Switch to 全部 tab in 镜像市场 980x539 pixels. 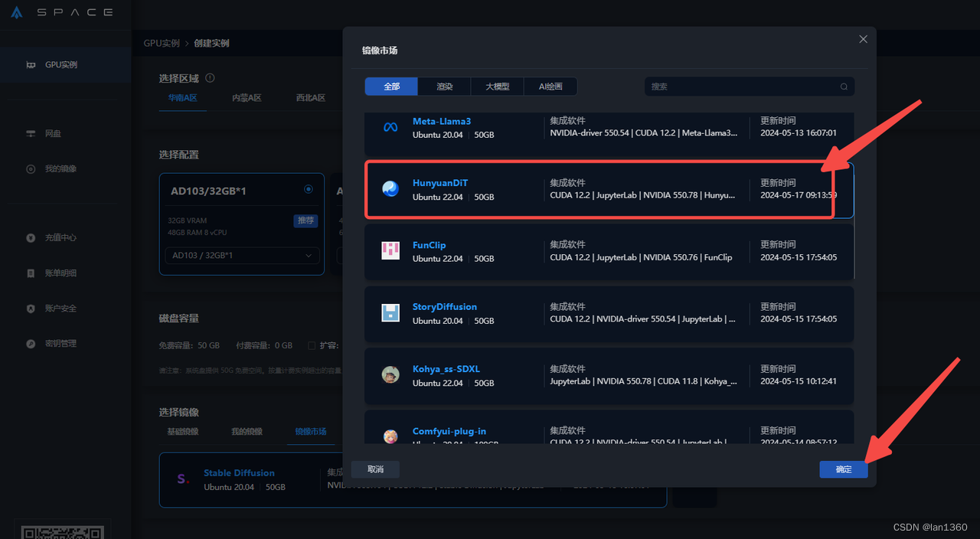[x=392, y=87]
